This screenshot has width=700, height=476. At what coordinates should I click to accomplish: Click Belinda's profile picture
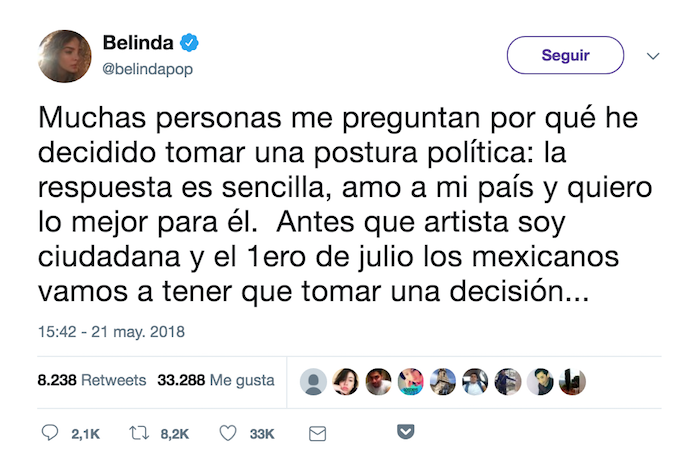click(x=65, y=56)
